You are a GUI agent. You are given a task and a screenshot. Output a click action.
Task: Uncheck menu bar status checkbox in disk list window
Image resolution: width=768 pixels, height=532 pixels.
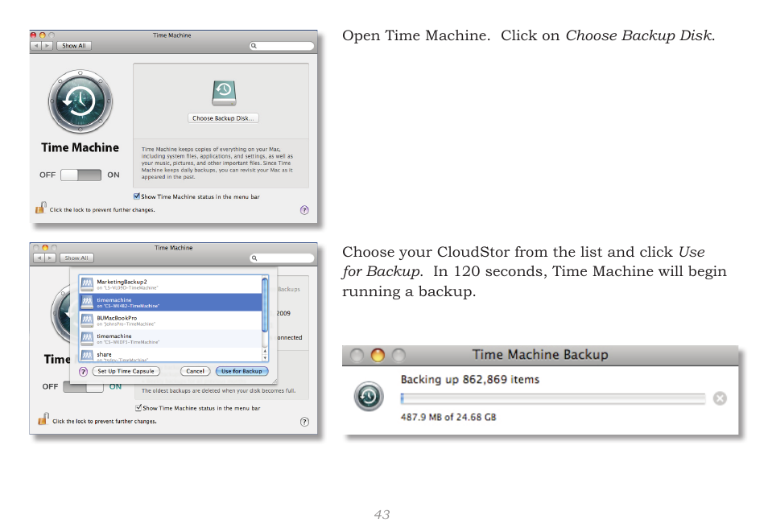pos(138,407)
